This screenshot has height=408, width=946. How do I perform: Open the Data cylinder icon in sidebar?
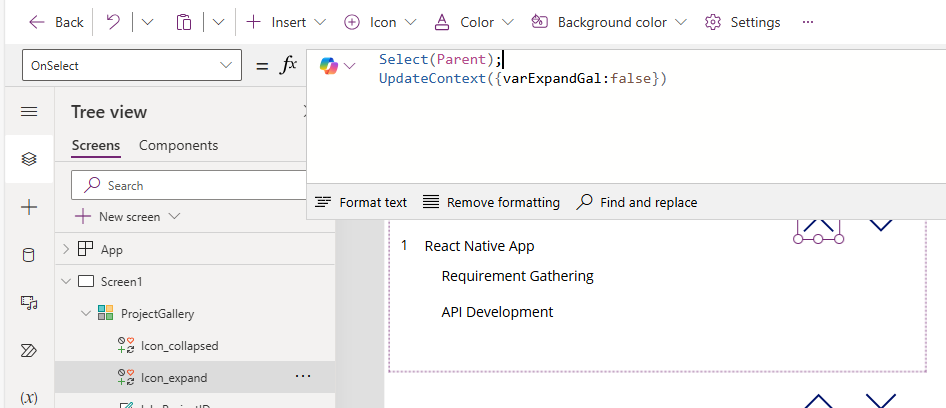[29, 255]
